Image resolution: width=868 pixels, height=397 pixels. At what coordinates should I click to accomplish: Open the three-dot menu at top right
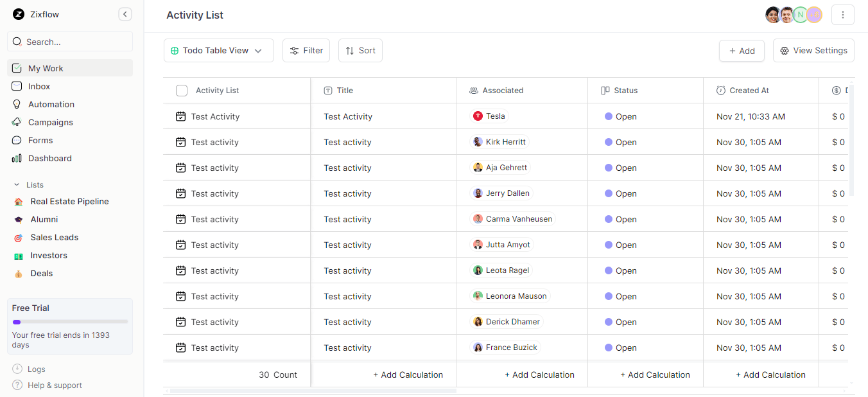843,14
